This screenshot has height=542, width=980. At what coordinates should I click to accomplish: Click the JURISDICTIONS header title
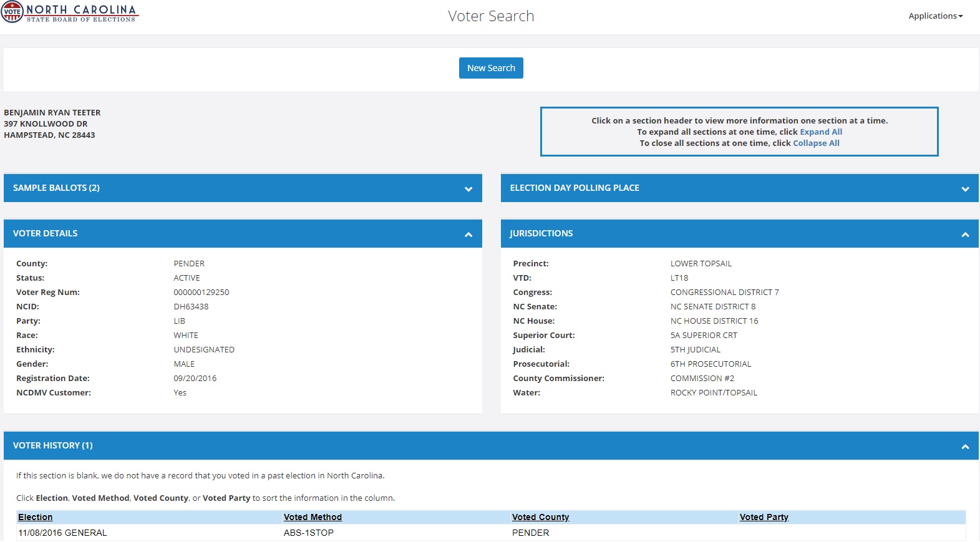click(x=541, y=233)
